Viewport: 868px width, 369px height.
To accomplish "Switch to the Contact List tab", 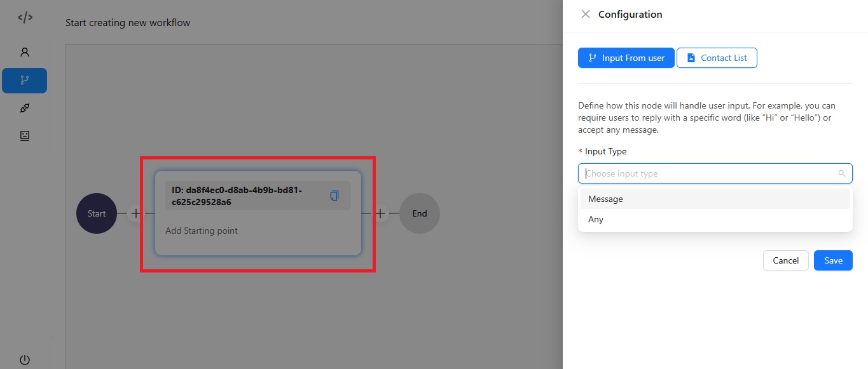I will [717, 58].
